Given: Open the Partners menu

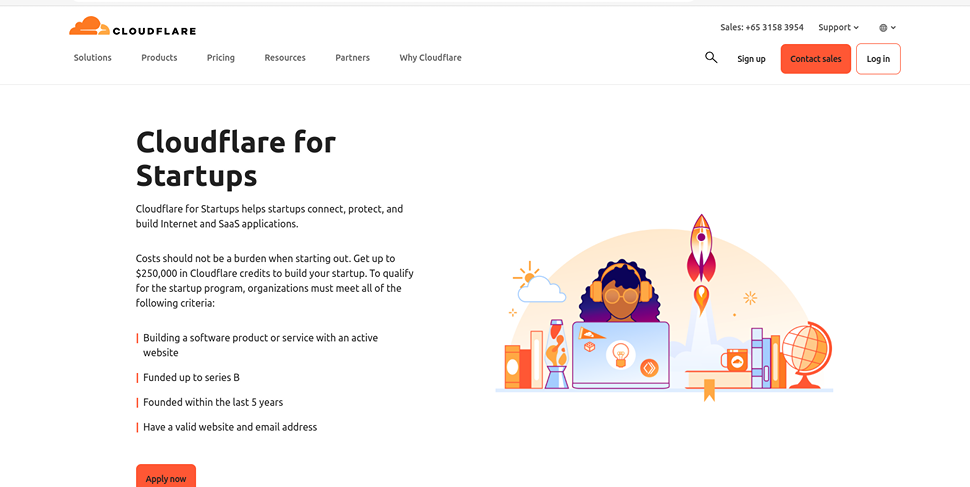Looking at the screenshot, I should coord(353,58).
